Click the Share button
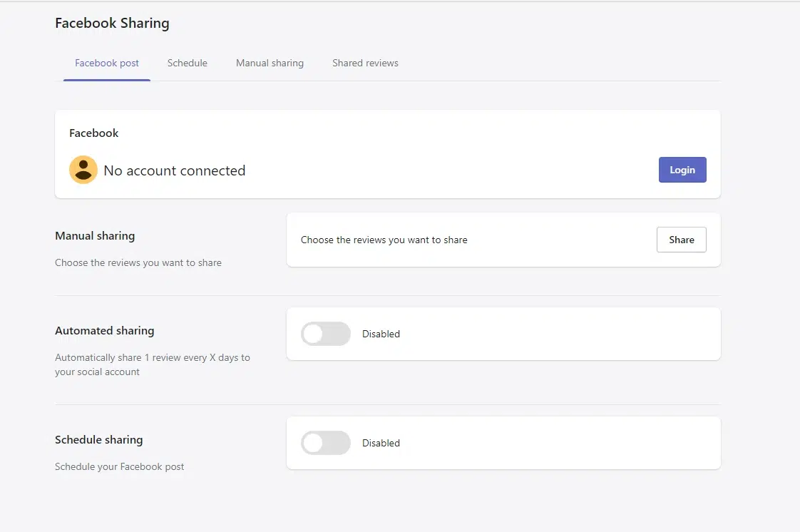Viewport: 800px width, 532px height. click(x=681, y=240)
